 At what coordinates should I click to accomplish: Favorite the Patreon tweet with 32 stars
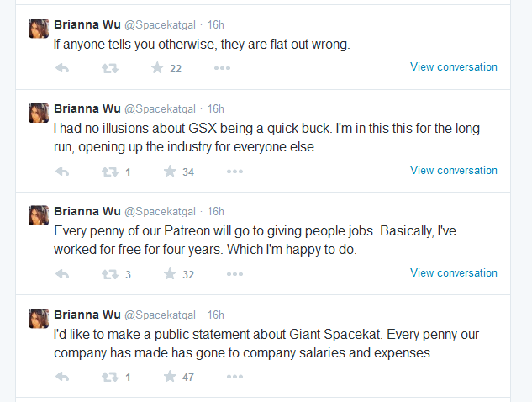pos(170,273)
